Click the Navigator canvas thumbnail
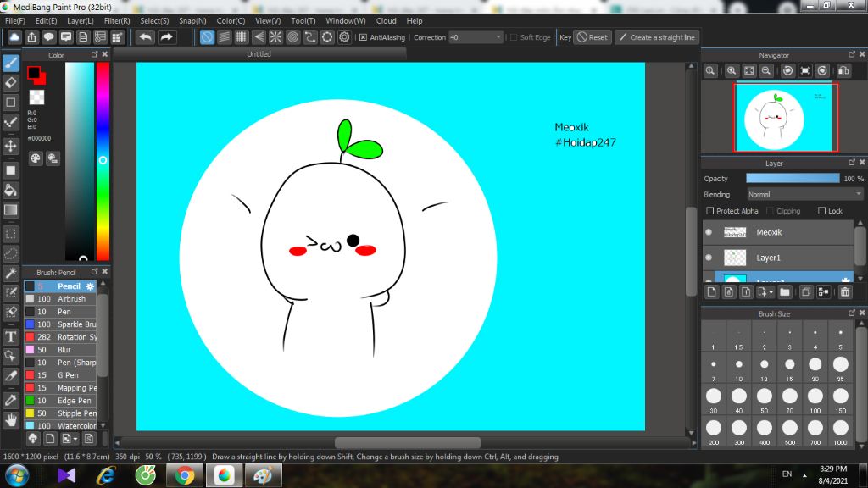The image size is (868, 488). click(x=786, y=117)
